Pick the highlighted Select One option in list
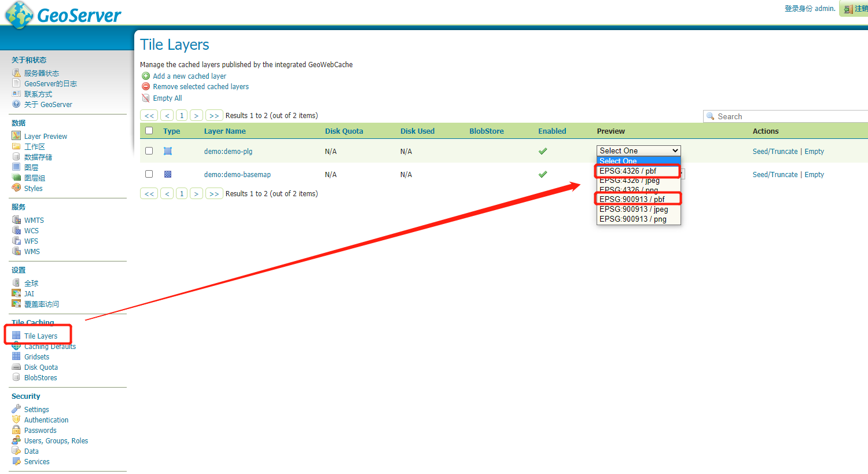The width and height of the screenshot is (868, 474). [639, 161]
